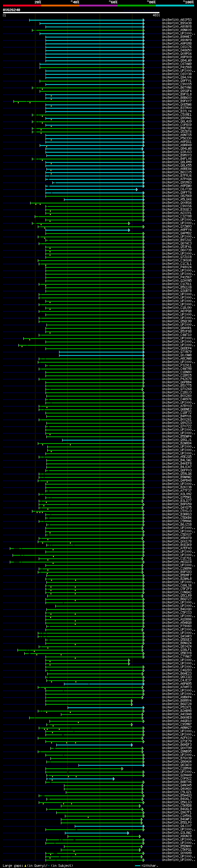This screenshot has width=197, height=868.
Task: Select hit UniRef100_A9NK09
Action: 177,30
